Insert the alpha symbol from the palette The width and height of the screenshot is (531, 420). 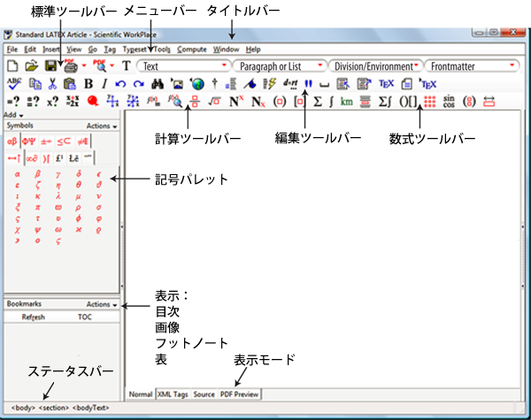tap(18, 174)
